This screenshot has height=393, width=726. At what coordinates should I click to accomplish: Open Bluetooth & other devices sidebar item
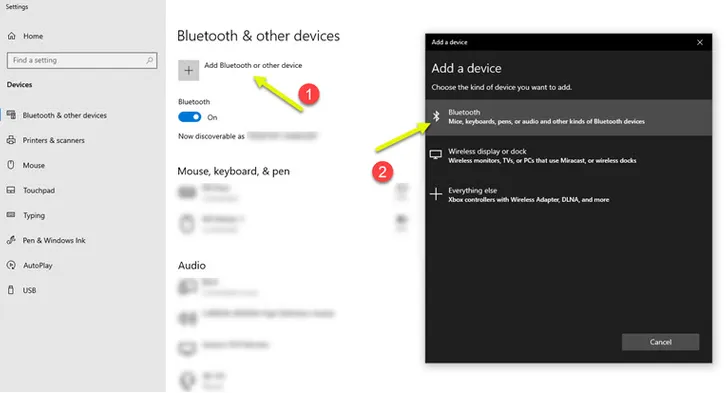tap(64, 115)
